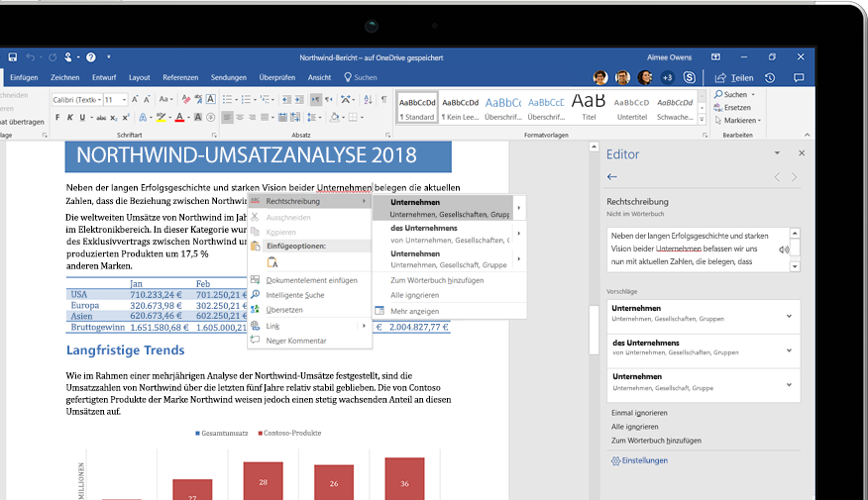Collapse the ribbon with the chevron

click(x=807, y=135)
